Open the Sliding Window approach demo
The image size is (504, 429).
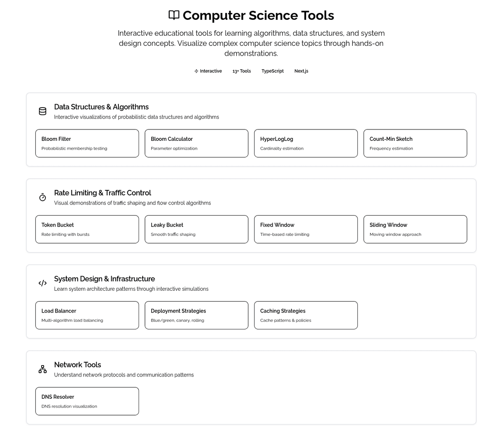pos(415,229)
